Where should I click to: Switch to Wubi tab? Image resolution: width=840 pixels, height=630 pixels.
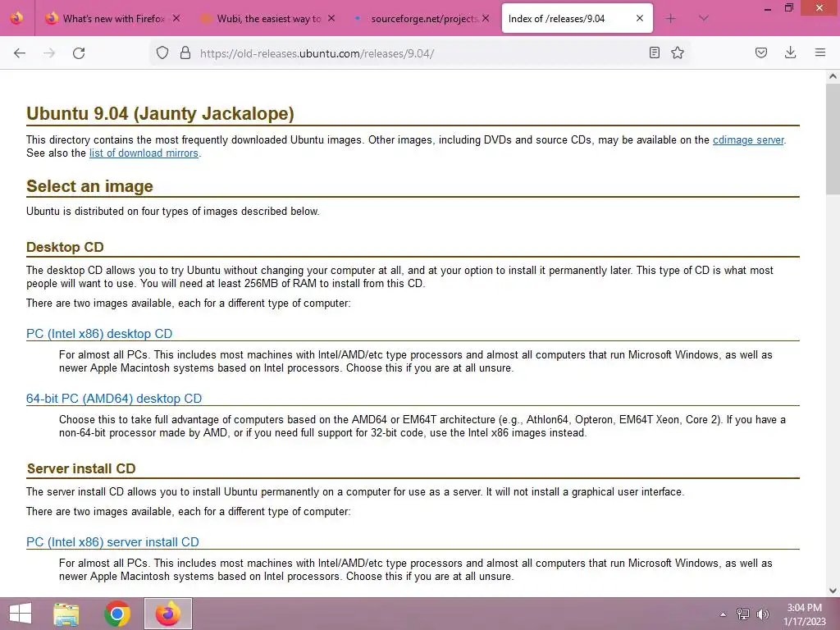click(x=267, y=19)
